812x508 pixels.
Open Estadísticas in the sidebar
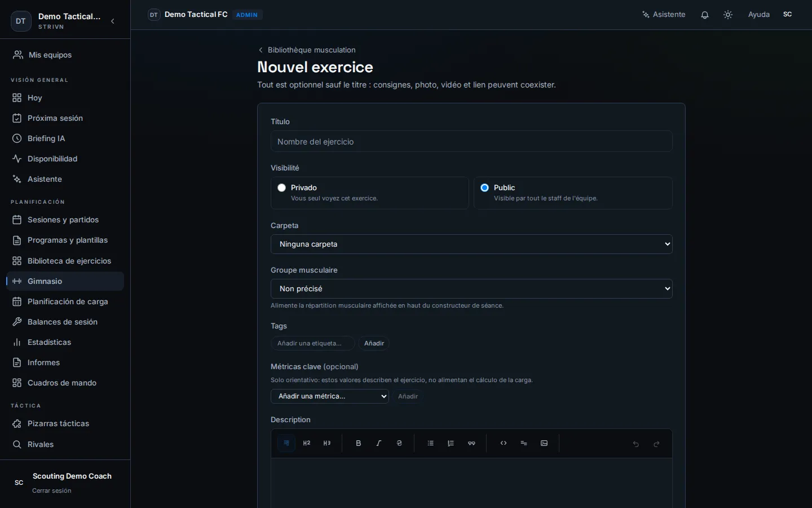pos(65,342)
